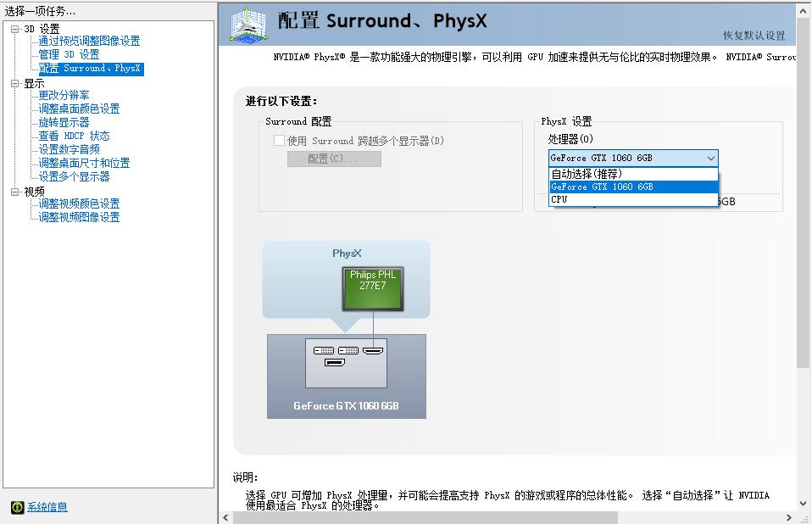Click the first DVI port icon
812x524 pixels.
tap(324, 350)
